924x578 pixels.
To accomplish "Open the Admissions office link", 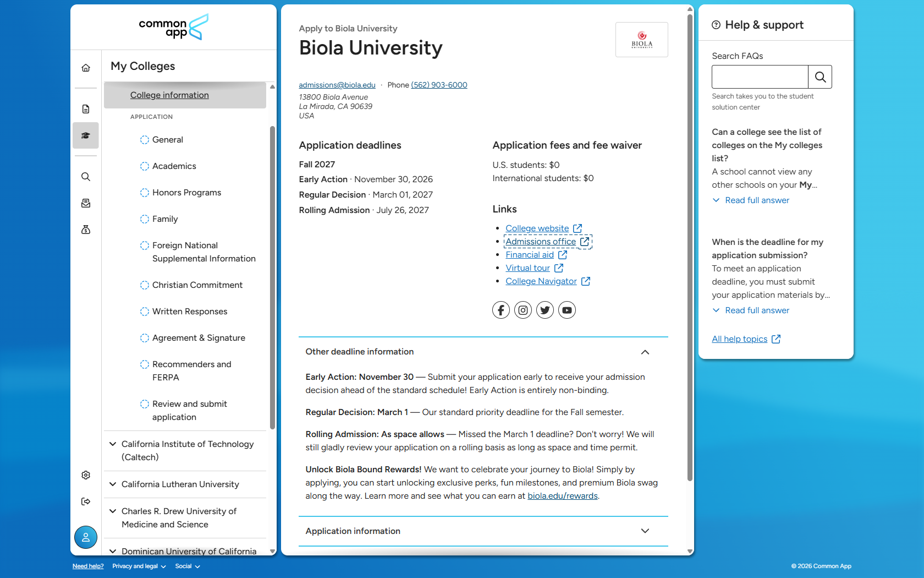I will coord(547,242).
